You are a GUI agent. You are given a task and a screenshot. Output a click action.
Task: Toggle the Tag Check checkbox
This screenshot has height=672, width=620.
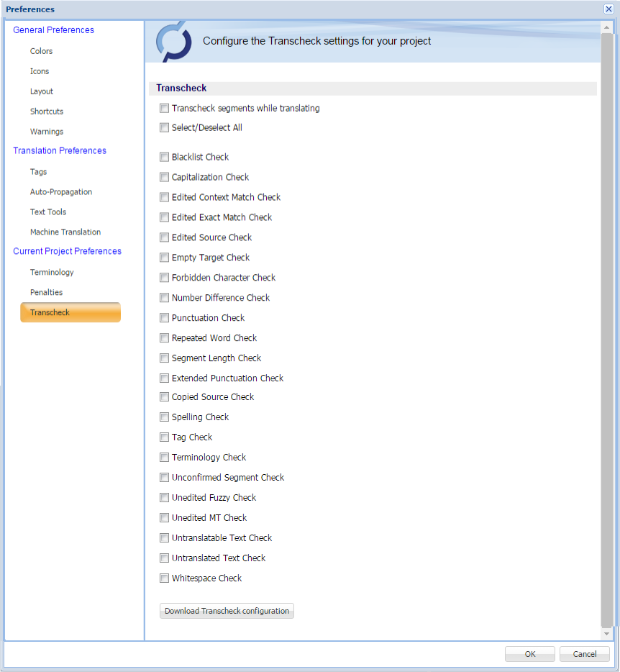pos(164,437)
